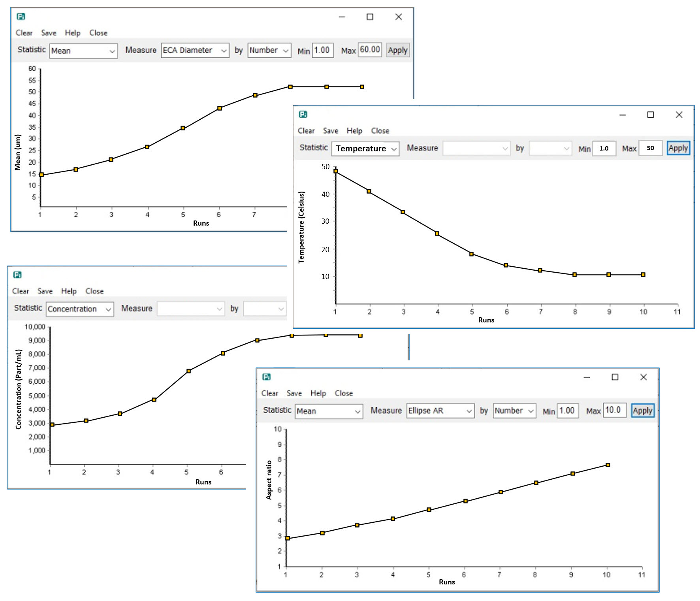Click Close menu in Temperature window

tap(380, 131)
